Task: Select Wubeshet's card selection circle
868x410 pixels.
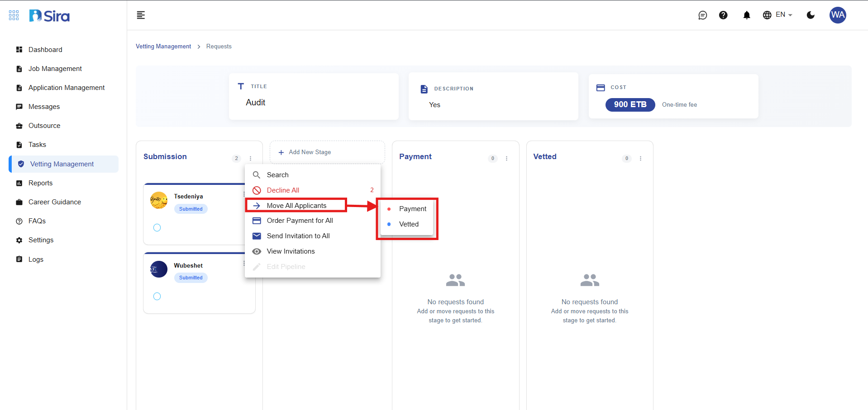Action: coord(157,297)
